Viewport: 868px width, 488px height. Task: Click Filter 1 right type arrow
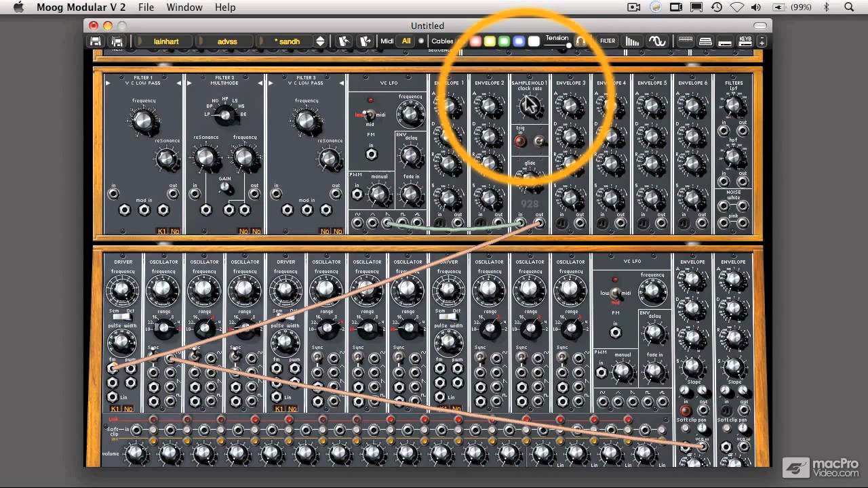pyautogui.click(x=179, y=83)
